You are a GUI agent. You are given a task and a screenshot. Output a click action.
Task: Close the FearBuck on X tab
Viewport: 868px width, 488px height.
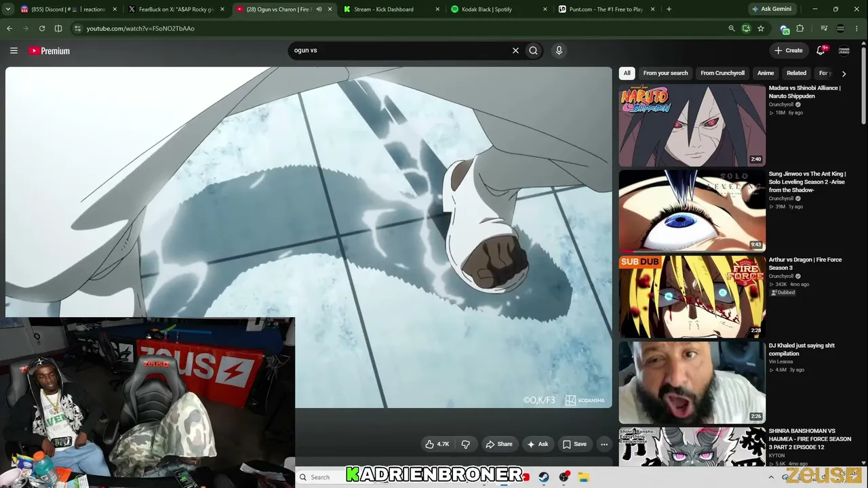[222, 9]
